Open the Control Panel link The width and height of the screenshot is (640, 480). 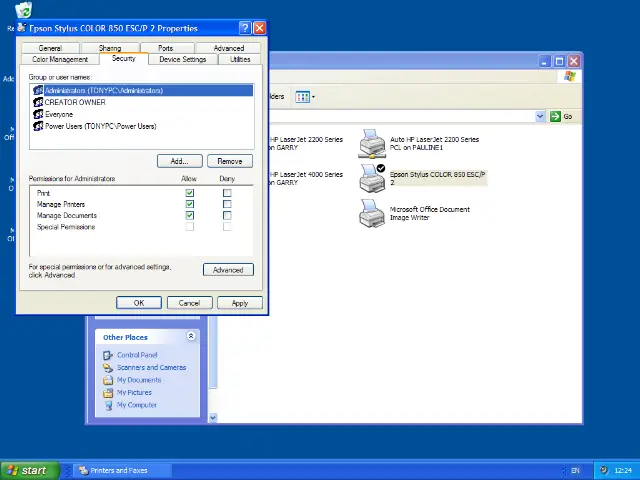(137, 355)
